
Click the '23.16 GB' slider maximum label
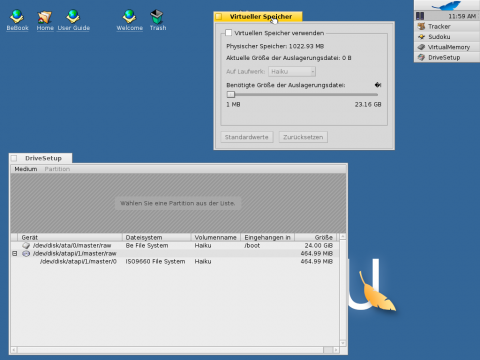(x=368, y=104)
